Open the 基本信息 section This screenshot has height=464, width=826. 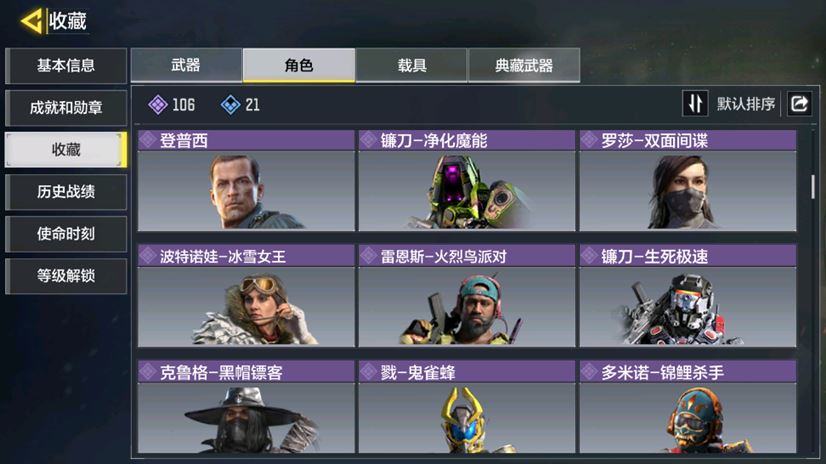tap(66, 66)
